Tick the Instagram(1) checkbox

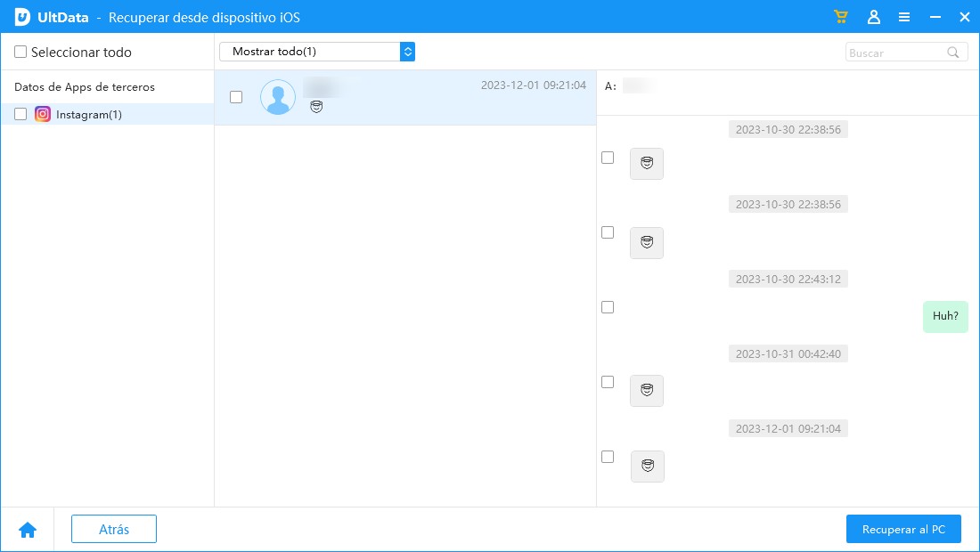click(20, 114)
